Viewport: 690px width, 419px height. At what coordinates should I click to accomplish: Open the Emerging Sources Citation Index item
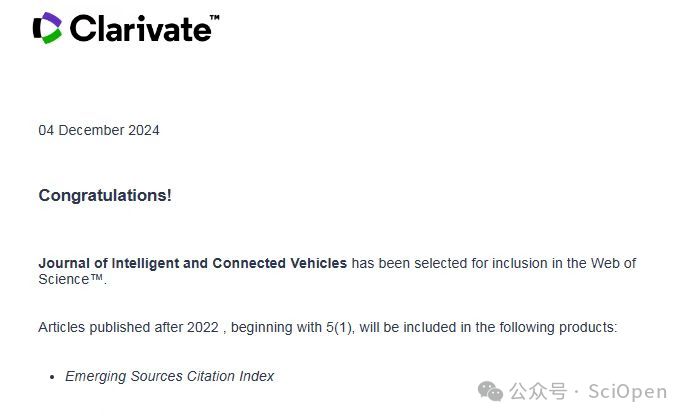point(169,376)
